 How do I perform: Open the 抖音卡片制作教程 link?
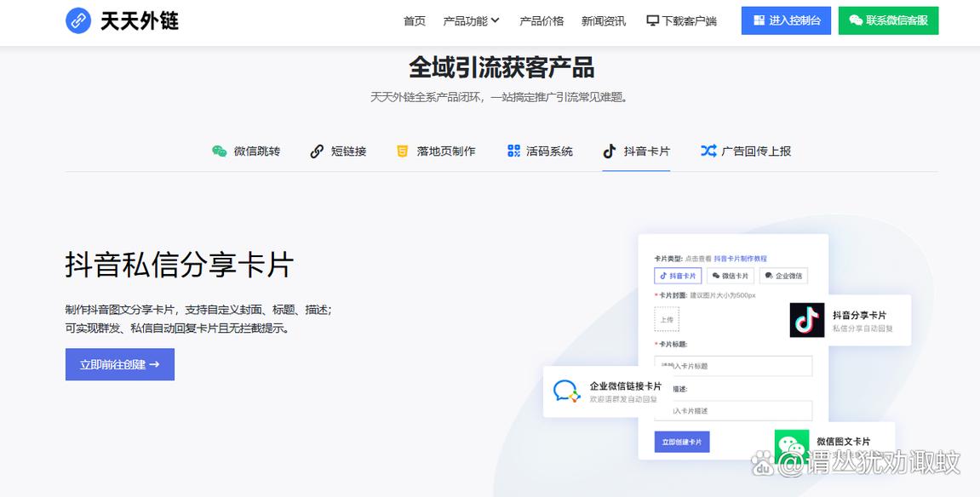point(740,259)
